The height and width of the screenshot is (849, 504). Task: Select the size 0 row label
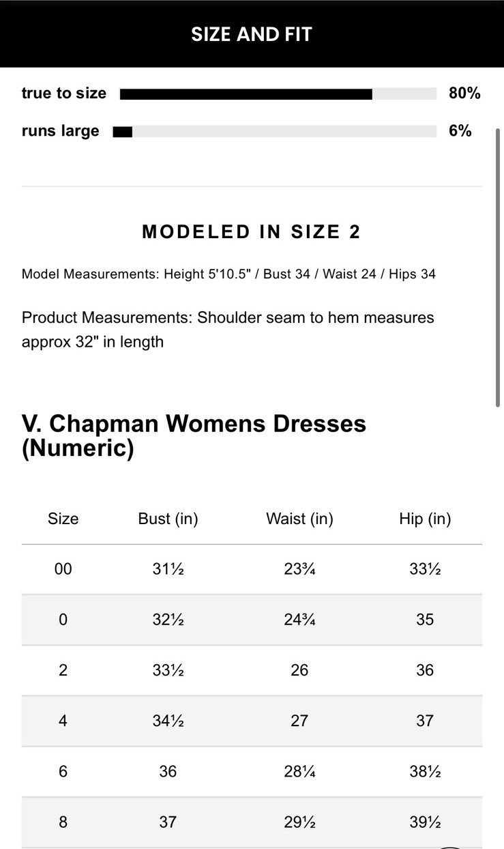tap(63, 620)
